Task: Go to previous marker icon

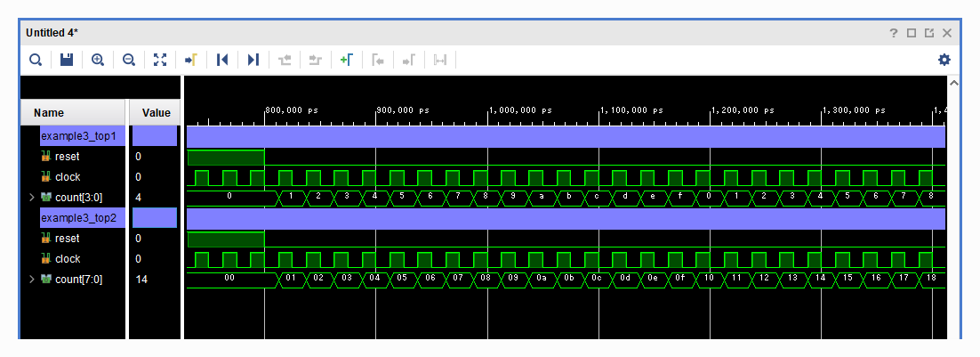Action: click(x=378, y=60)
